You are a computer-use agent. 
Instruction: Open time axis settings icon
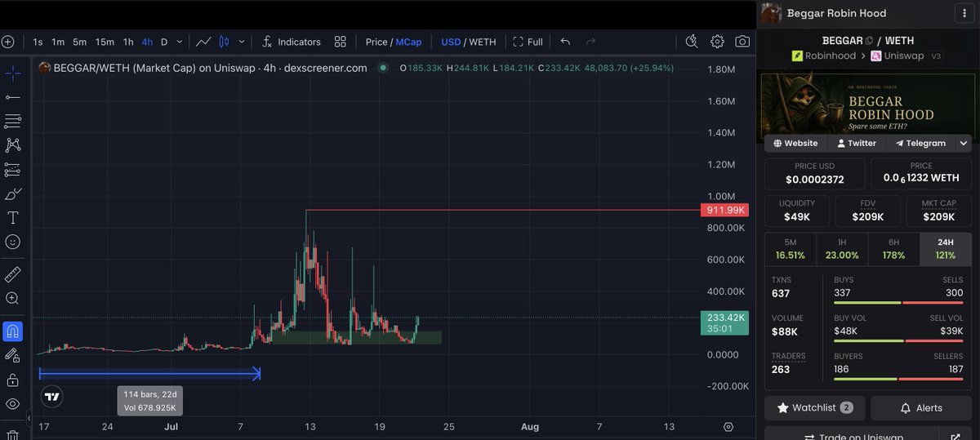pos(728,426)
